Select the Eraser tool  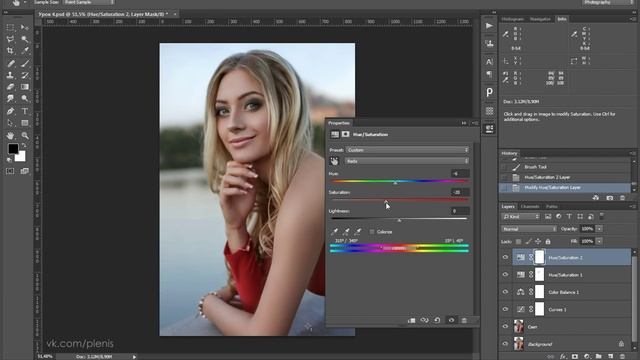coord(10,87)
